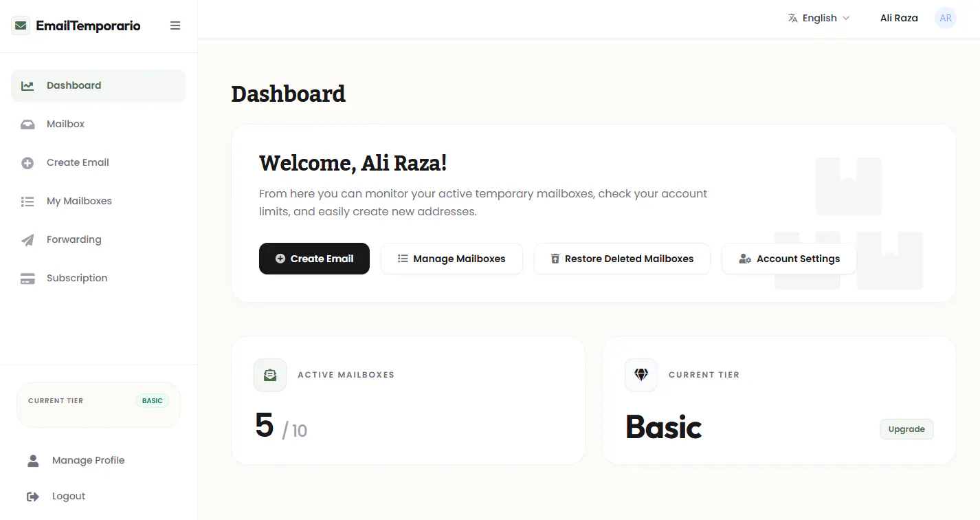Open the Subscription sidebar item

[x=98, y=279]
